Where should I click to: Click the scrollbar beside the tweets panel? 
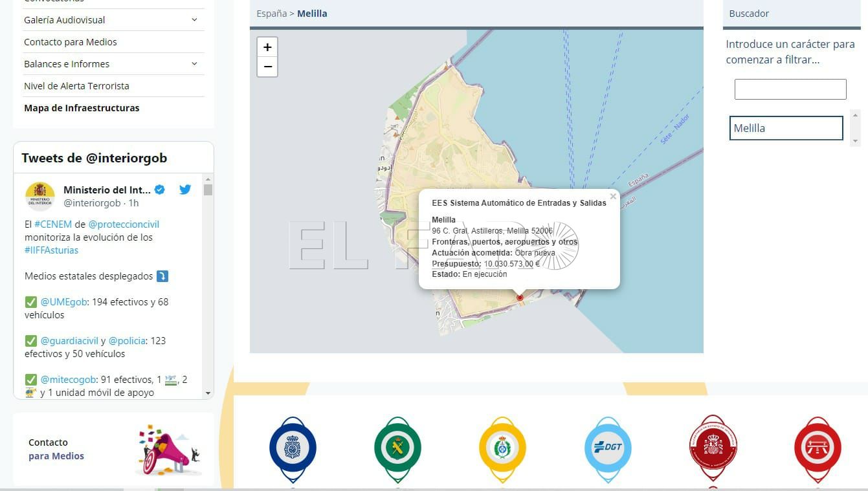[208, 190]
